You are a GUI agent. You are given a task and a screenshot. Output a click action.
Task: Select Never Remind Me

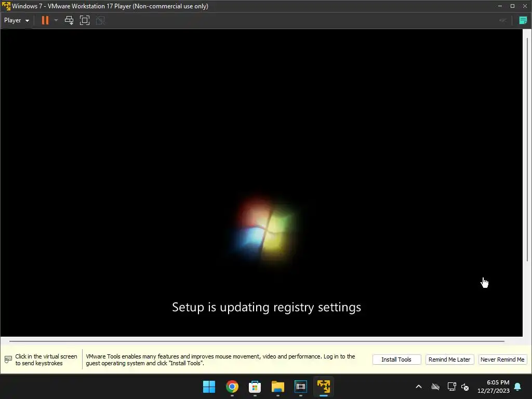coord(502,360)
